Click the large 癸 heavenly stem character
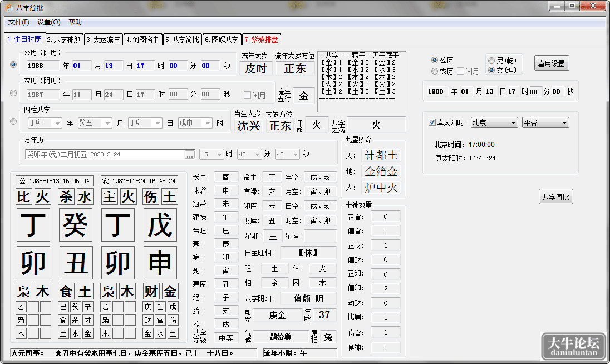This screenshot has width=610, height=364. [76, 225]
